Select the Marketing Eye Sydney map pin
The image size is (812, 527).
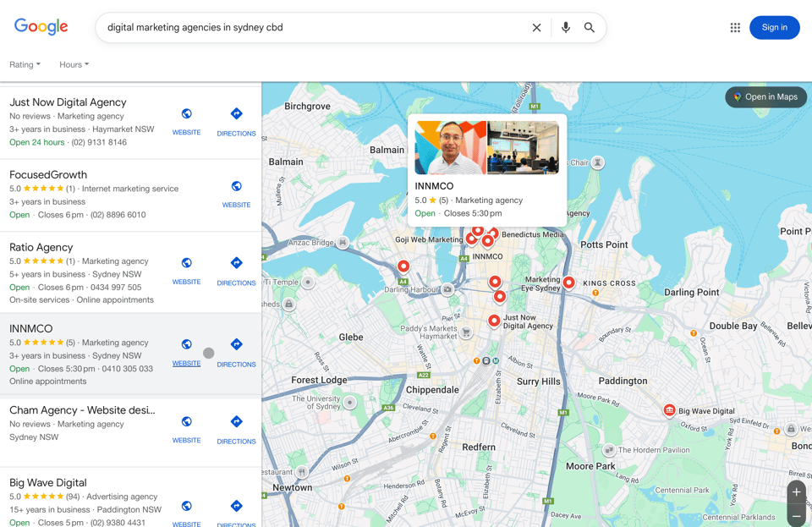click(x=568, y=283)
